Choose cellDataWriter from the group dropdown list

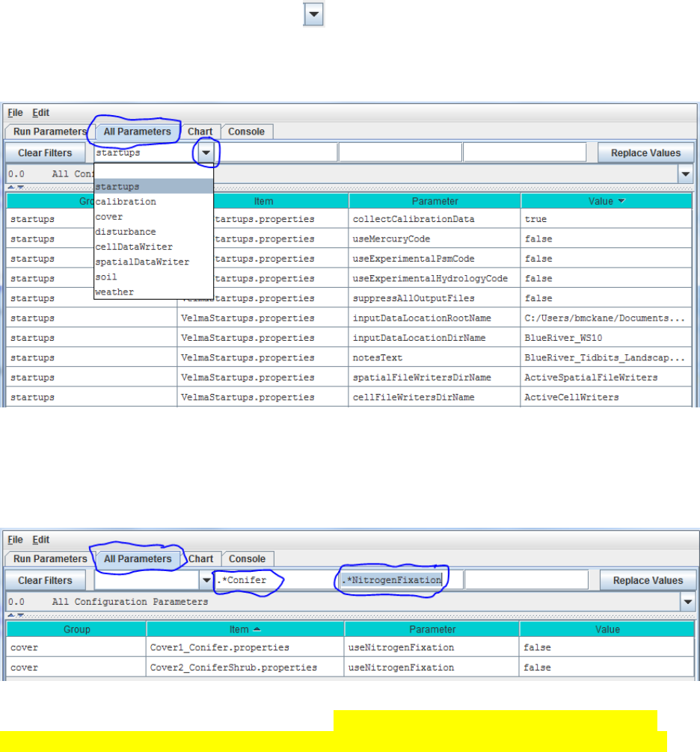pos(153,247)
